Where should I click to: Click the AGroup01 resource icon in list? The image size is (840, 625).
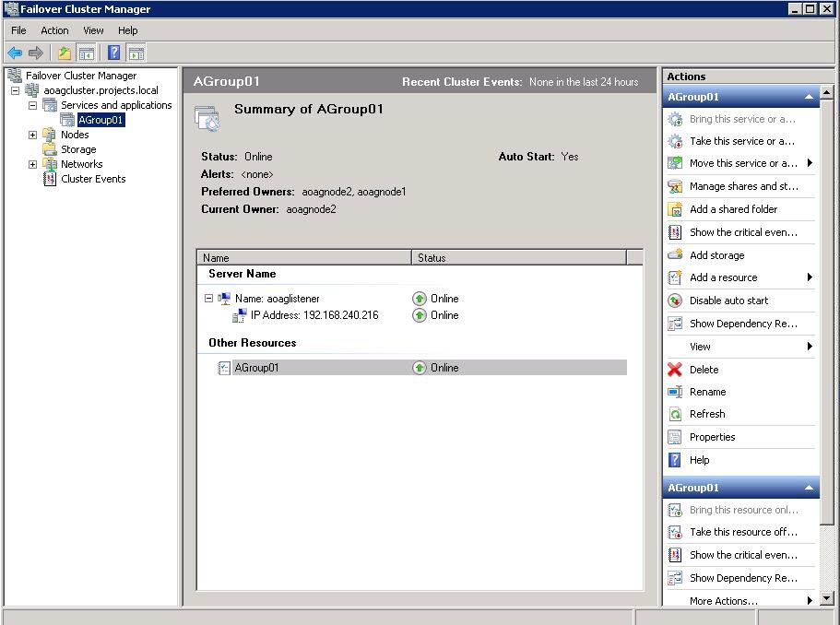(x=224, y=368)
